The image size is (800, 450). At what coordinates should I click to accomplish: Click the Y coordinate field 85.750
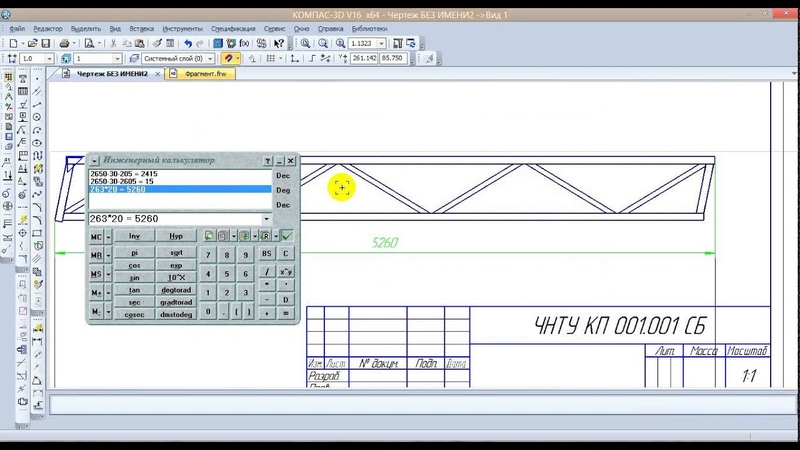click(x=392, y=58)
